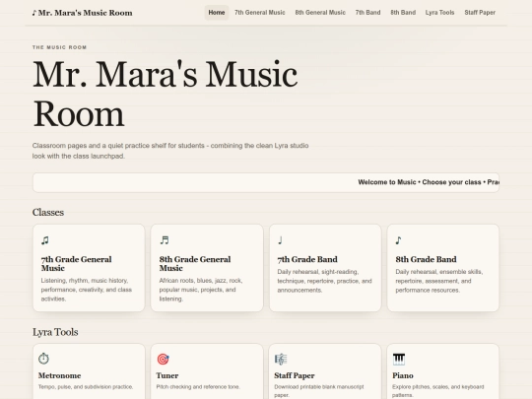Click the large Mr. Mara's Music Room headline
Screen dimensions: 532x399
point(166,94)
